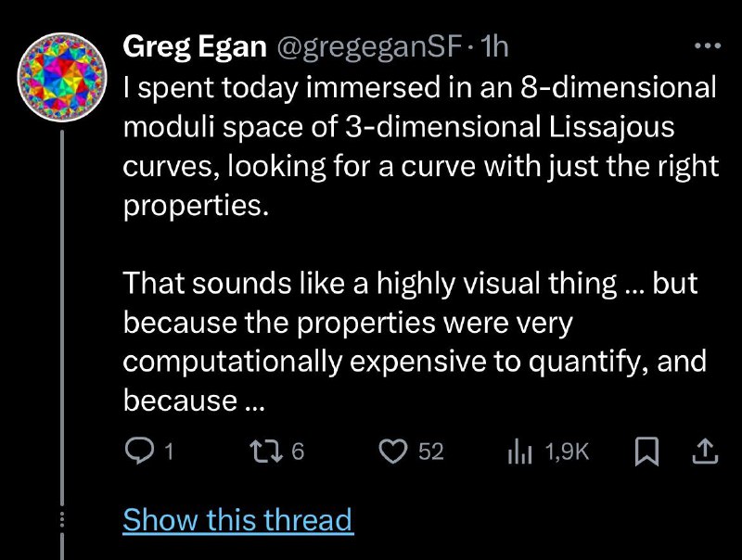Like the tweet with the heart icon
Viewport: 742px width, 560px height.
(393, 452)
